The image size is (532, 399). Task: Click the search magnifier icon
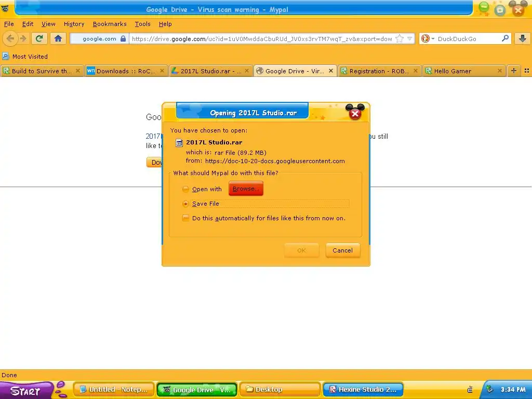click(505, 38)
